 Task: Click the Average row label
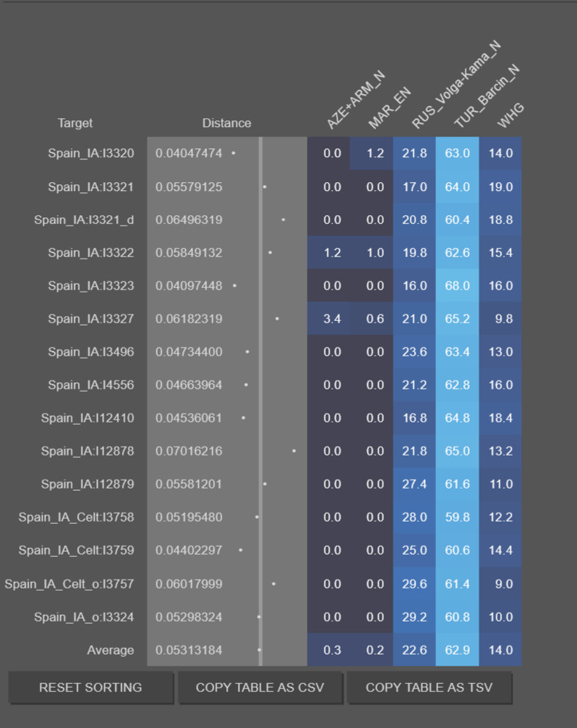pyautogui.click(x=110, y=650)
